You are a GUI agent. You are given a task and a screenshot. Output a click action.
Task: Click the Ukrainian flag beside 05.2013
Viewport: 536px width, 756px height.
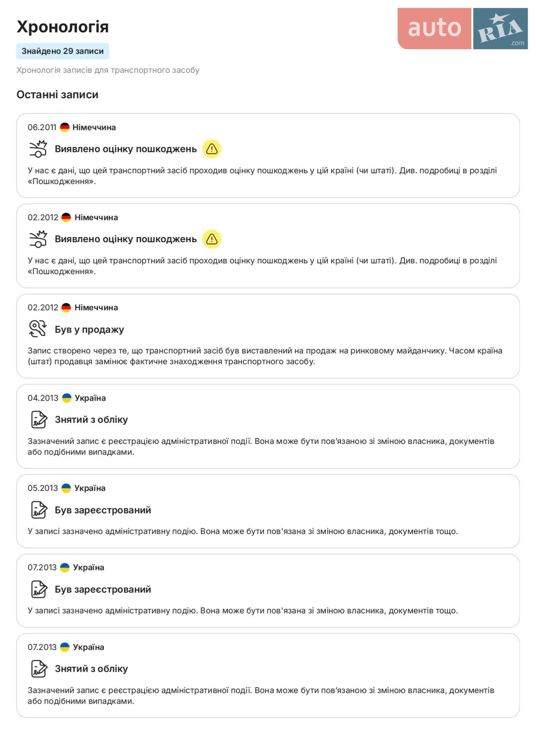[66, 488]
